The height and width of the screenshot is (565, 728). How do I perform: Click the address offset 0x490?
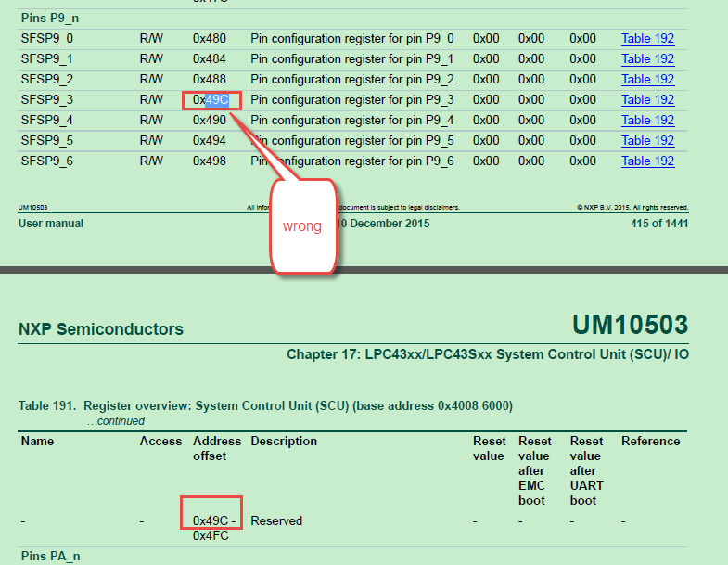210,121
